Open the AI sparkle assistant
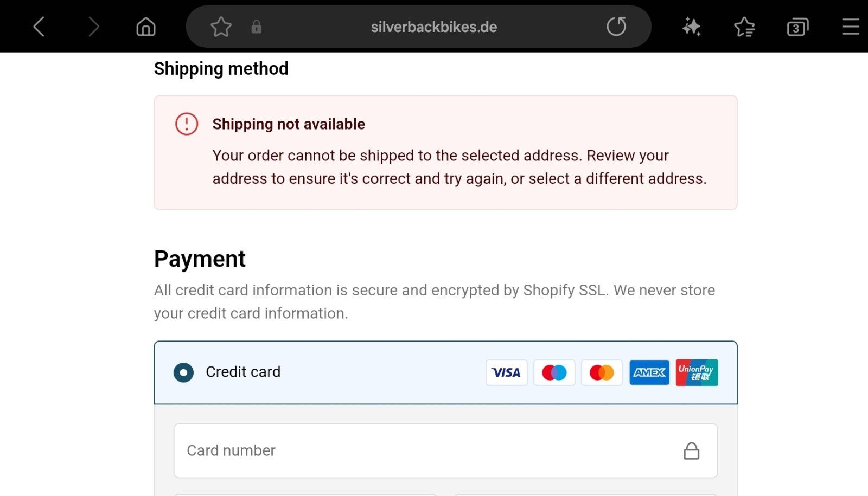The width and height of the screenshot is (868, 496). 692,27
